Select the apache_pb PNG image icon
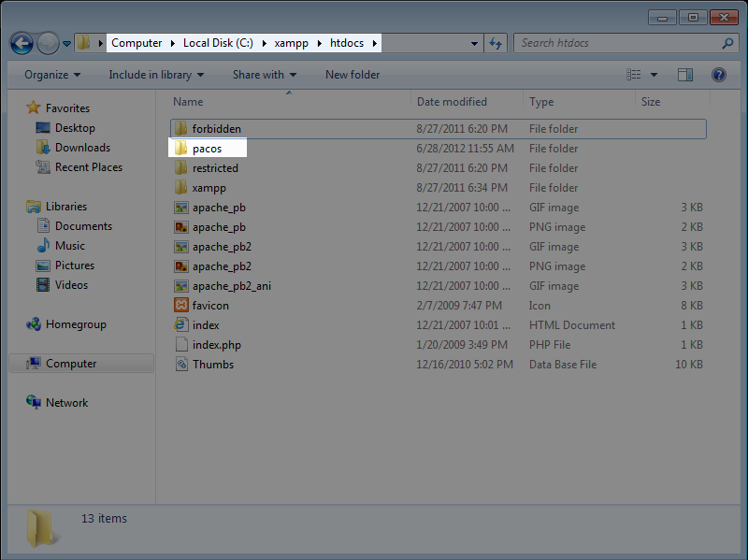Viewport: 748px width, 560px height. pos(180,227)
